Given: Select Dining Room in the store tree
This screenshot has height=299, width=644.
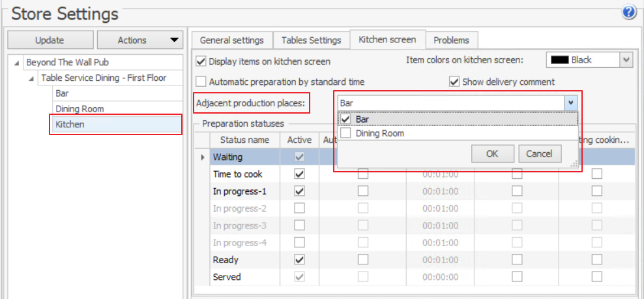Looking at the screenshot, I should click(x=80, y=109).
